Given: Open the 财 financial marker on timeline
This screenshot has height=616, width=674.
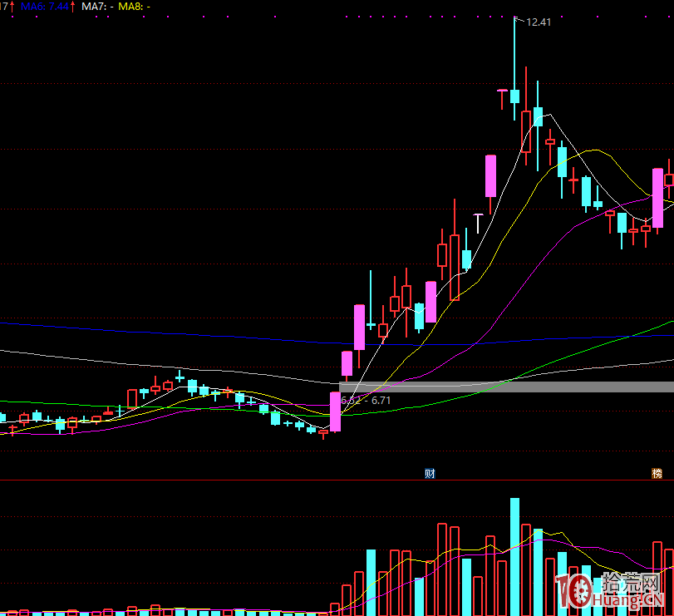Looking at the screenshot, I should (x=430, y=474).
